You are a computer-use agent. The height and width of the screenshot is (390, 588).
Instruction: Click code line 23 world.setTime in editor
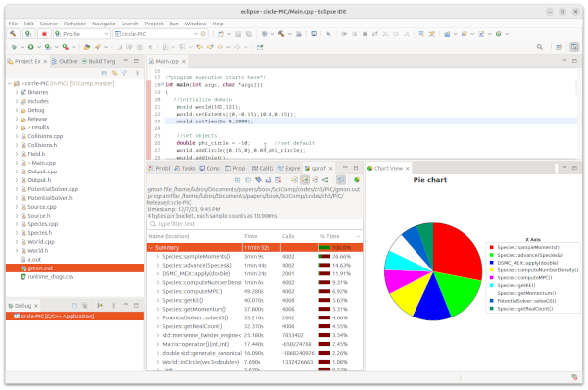coord(215,122)
